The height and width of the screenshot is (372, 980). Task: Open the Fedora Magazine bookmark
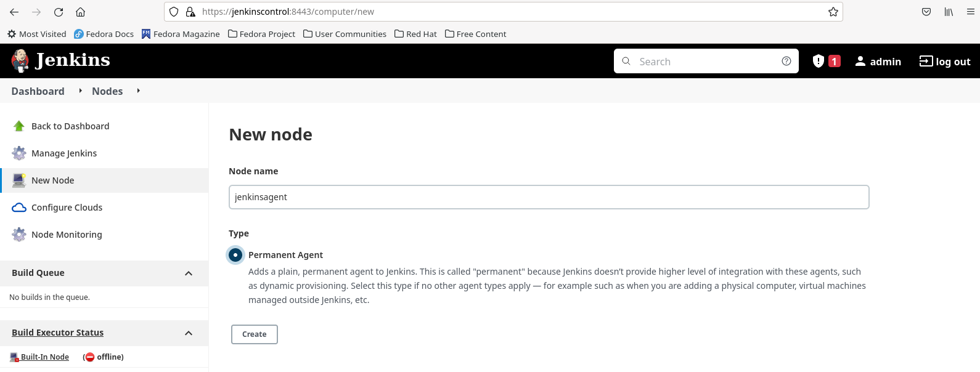(x=181, y=34)
